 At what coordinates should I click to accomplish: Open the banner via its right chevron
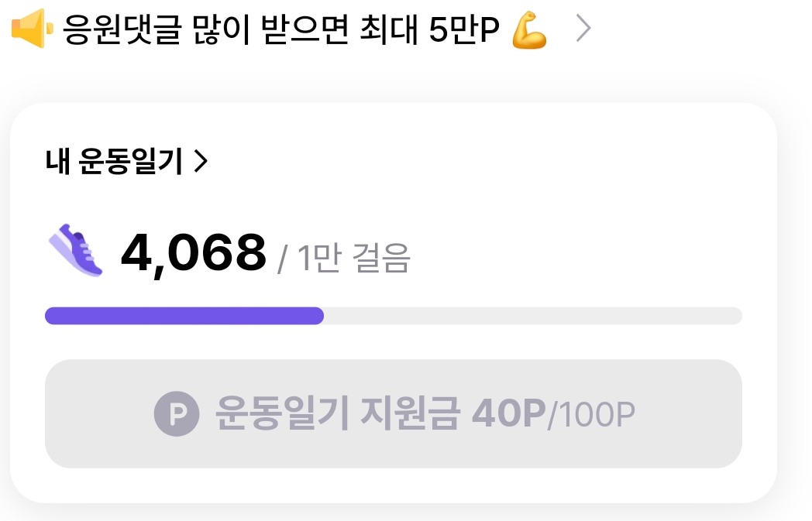[x=583, y=29]
